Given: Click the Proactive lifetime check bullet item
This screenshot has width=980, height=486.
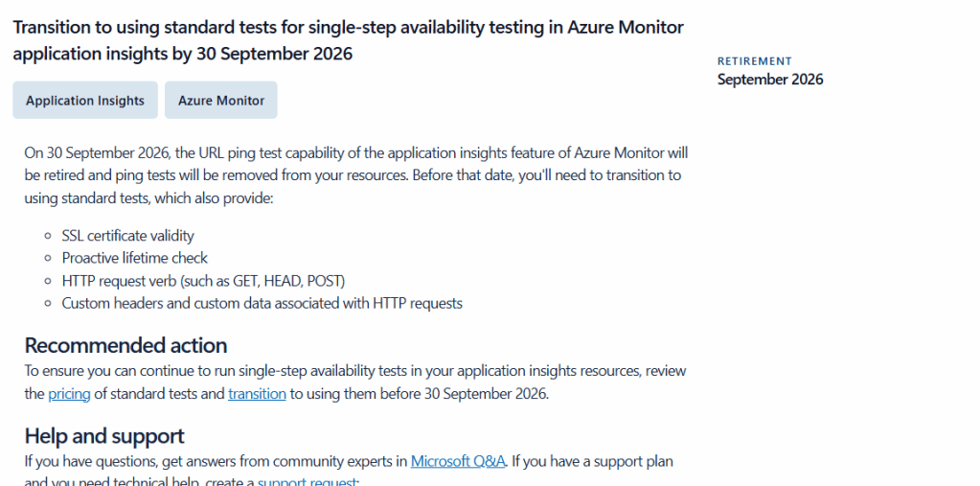Looking at the screenshot, I should (135, 258).
